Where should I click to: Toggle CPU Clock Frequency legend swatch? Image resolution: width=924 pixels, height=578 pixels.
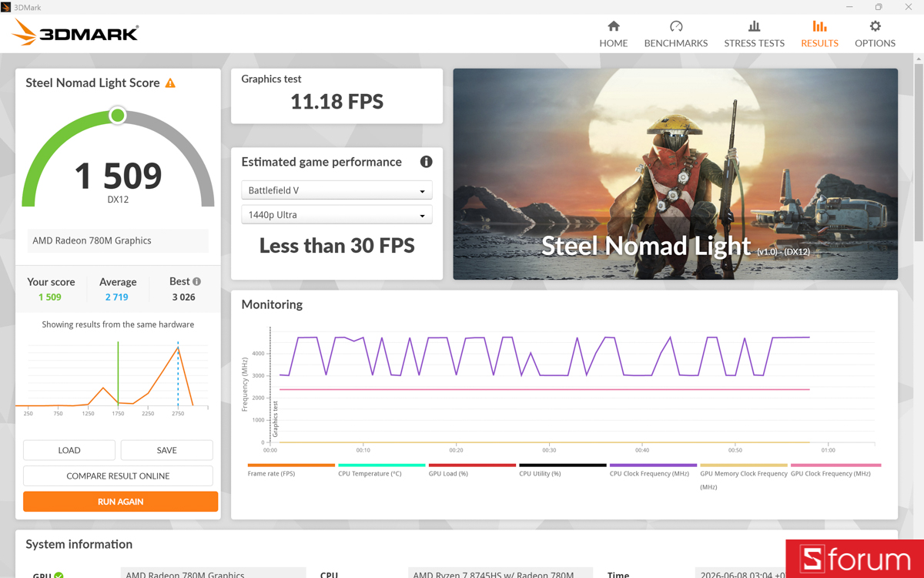653,465
